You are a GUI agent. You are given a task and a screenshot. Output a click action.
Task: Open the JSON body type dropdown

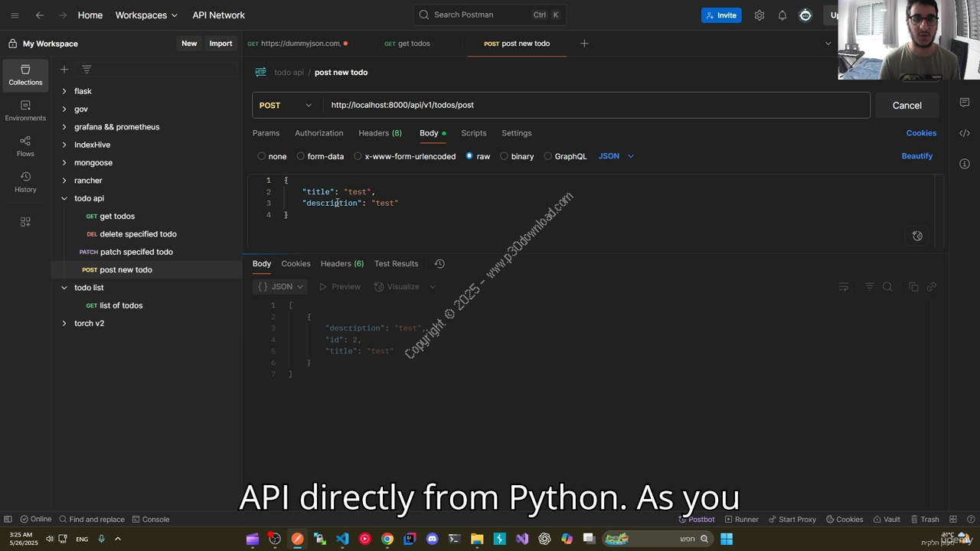coord(616,156)
